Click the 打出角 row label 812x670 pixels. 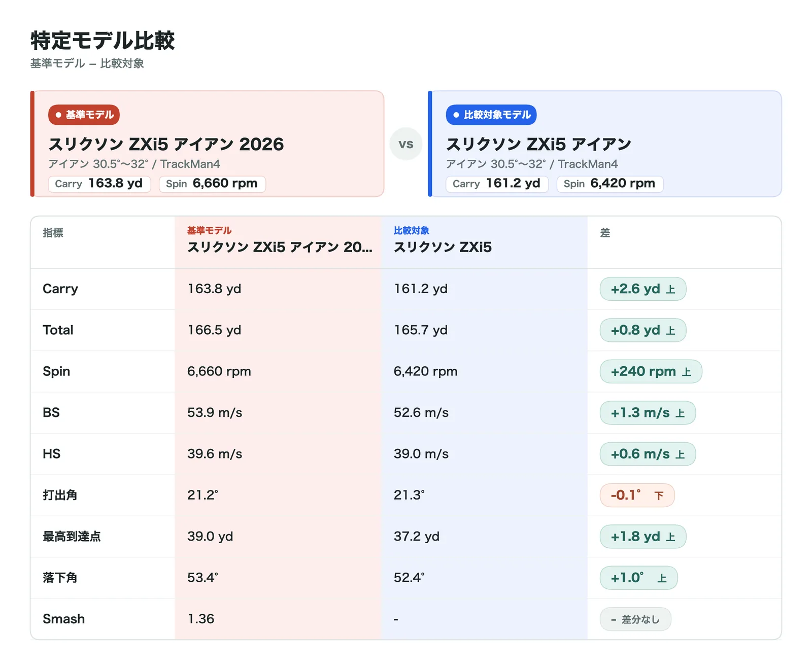(60, 495)
